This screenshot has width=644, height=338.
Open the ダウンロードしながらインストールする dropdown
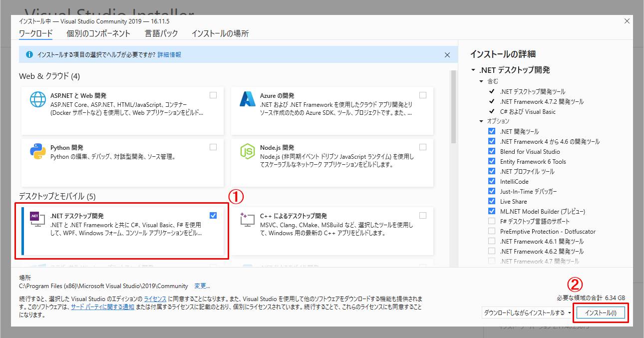pos(528,313)
